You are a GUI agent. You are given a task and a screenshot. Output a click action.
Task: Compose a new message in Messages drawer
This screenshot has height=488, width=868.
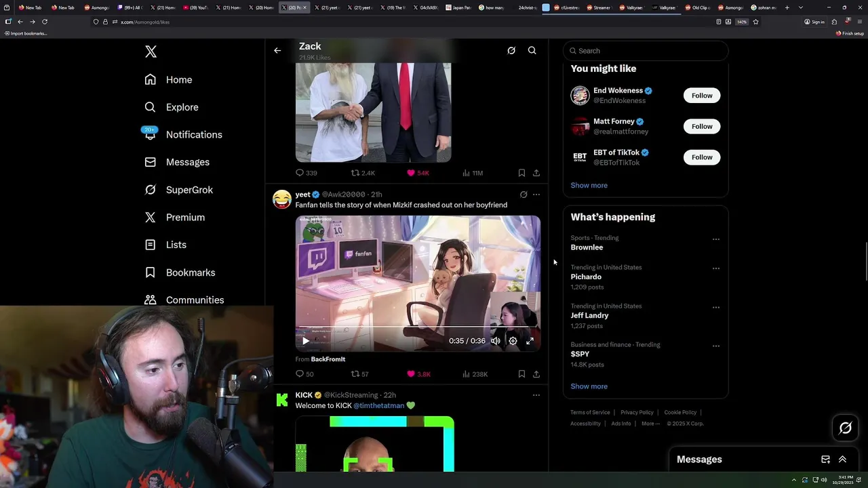point(825,460)
